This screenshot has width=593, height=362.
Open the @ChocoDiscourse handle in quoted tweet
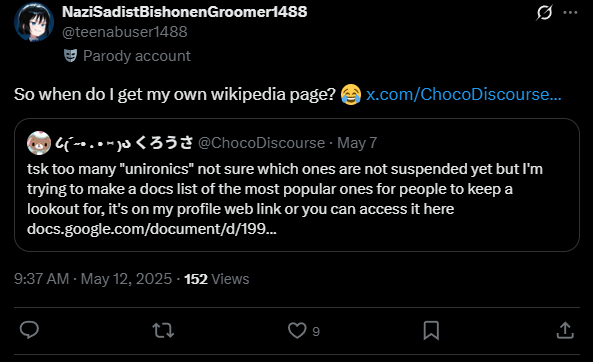pos(261,143)
